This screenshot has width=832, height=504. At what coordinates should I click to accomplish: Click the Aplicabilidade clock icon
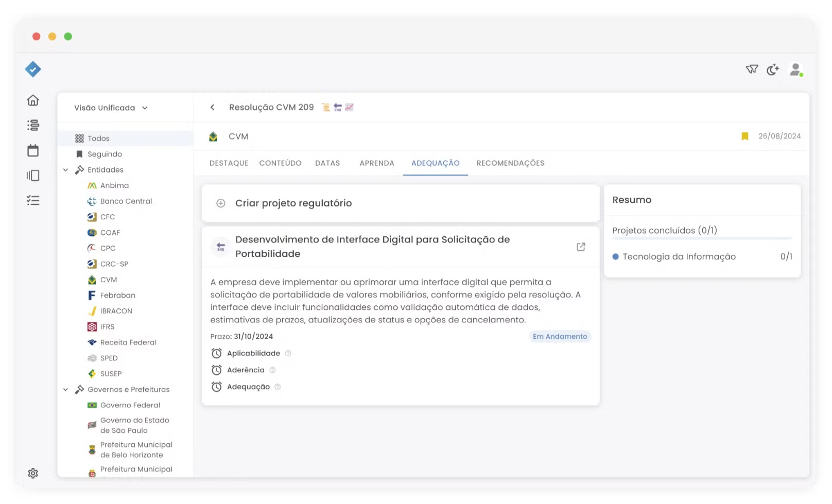click(217, 353)
